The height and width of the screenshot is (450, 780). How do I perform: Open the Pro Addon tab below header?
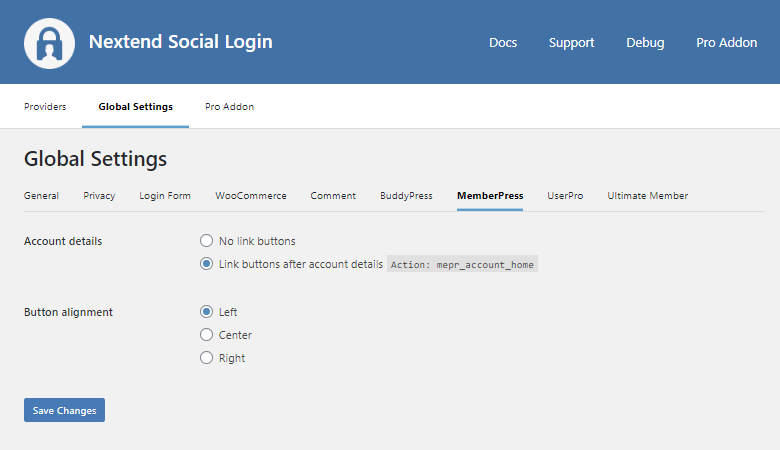[x=229, y=107]
